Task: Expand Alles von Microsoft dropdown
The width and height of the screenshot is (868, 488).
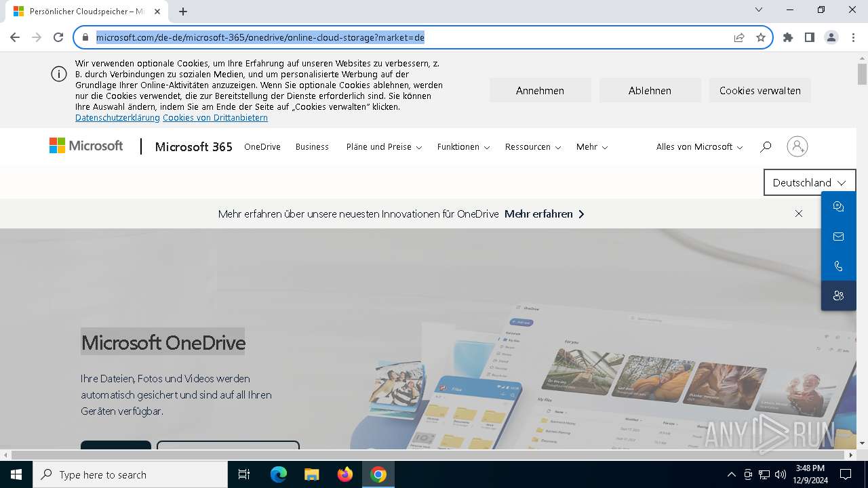Action: [x=699, y=146]
